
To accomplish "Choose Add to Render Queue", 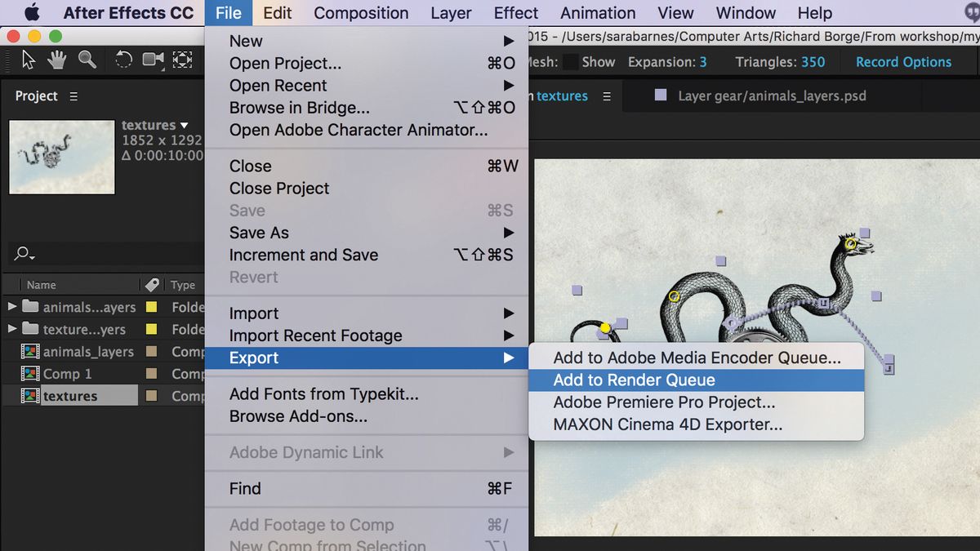I will [x=635, y=380].
